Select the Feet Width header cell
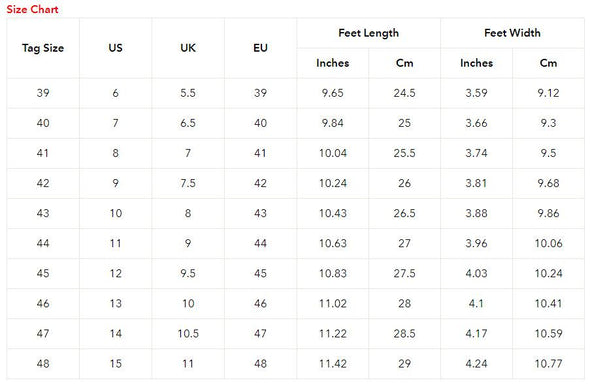Viewport: 590px width, 391px height. tap(512, 33)
